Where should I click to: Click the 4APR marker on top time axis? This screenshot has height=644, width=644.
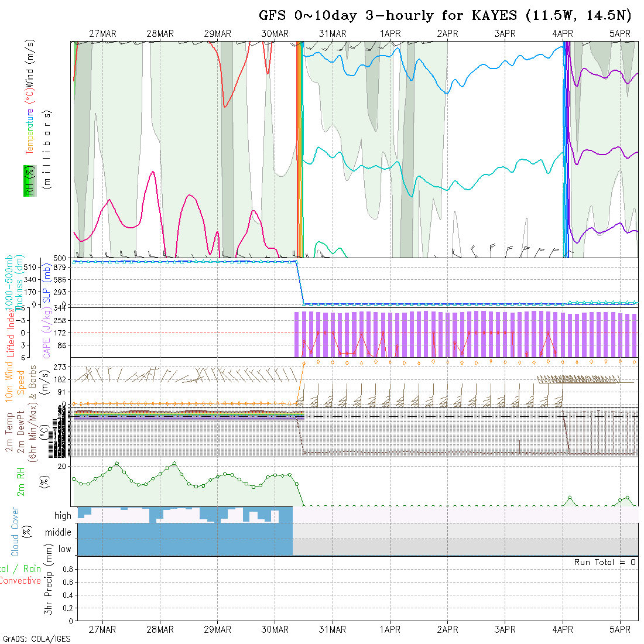563,34
